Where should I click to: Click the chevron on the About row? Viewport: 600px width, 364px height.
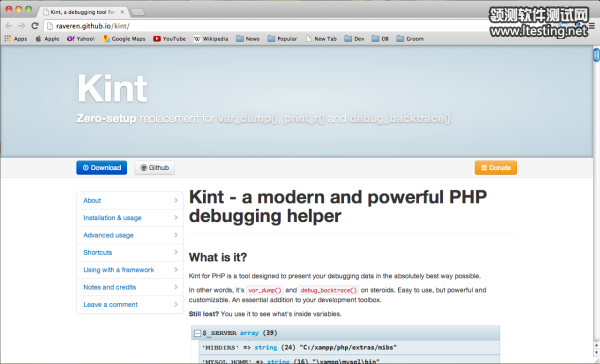[x=176, y=200]
